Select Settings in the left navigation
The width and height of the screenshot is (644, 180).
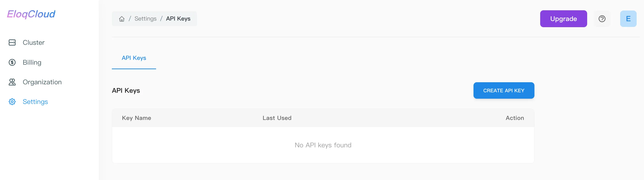click(x=36, y=102)
